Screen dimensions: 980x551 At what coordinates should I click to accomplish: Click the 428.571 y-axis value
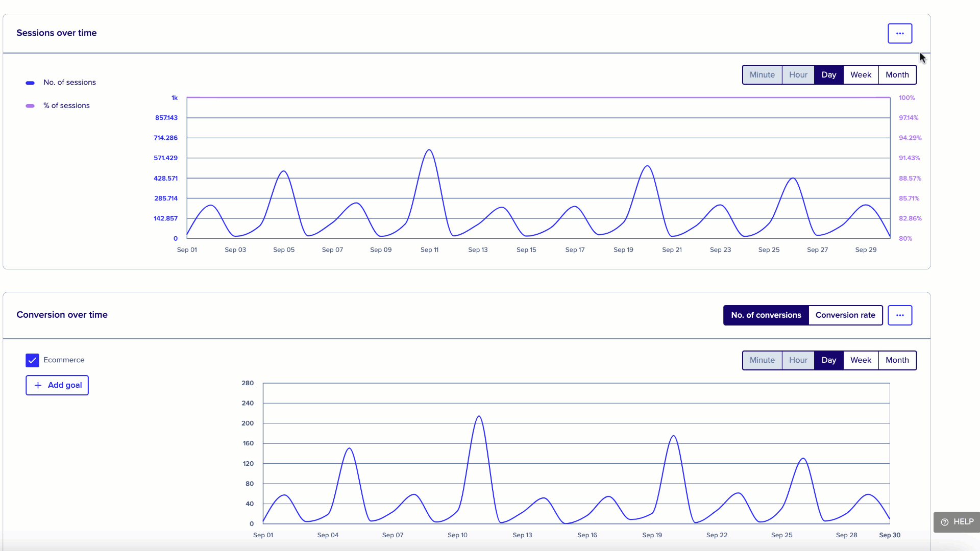tap(166, 179)
